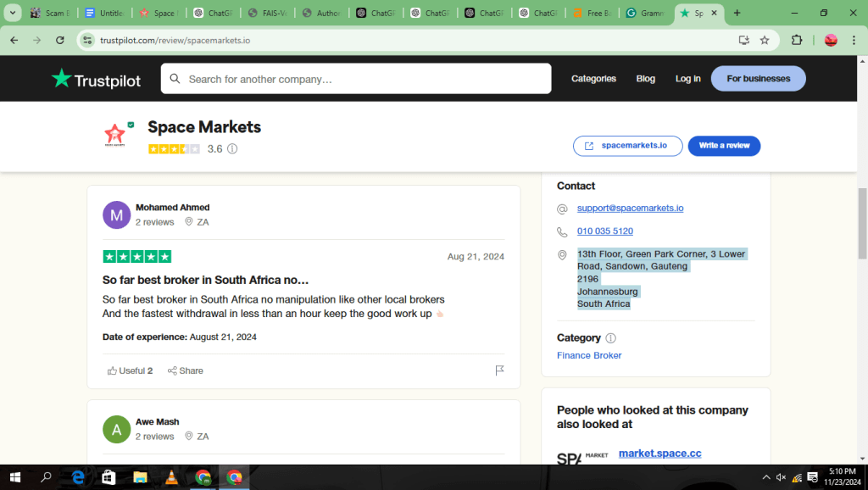Viewport: 868px width, 490px height.
Task: Click the address bar URL
Action: coord(175,40)
